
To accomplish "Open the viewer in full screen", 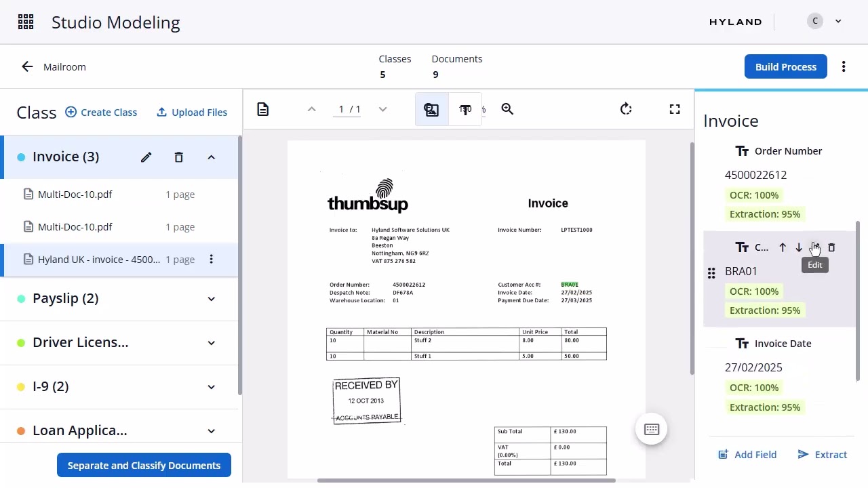I will coord(675,109).
